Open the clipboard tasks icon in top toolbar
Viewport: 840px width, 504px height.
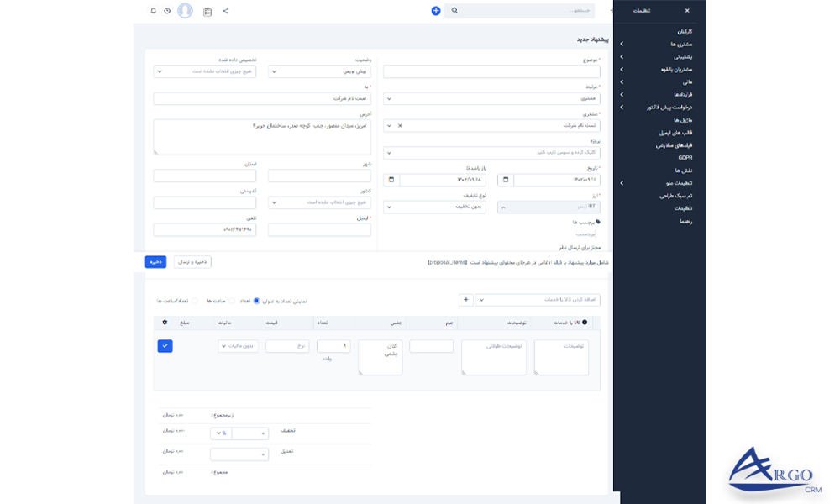pyautogui.click(x=206, y=10)
